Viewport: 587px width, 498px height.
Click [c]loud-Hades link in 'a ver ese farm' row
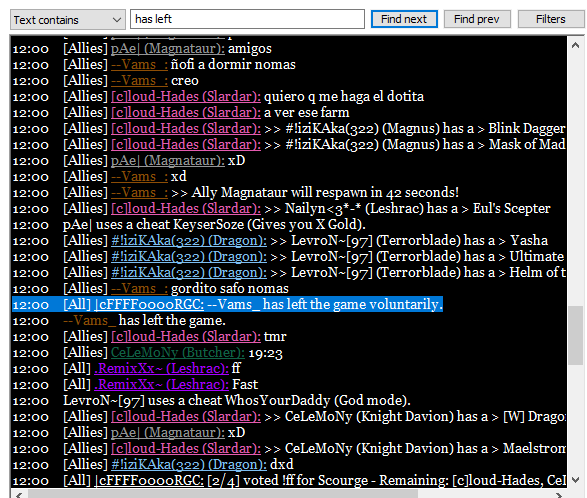pyautogui.click(x=186, y=113)
